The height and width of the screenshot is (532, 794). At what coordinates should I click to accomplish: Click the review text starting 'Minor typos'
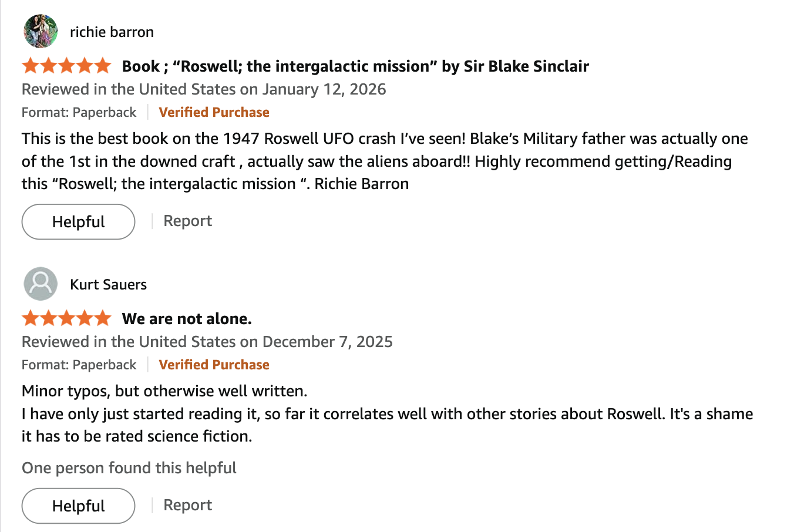click(164, 391)
